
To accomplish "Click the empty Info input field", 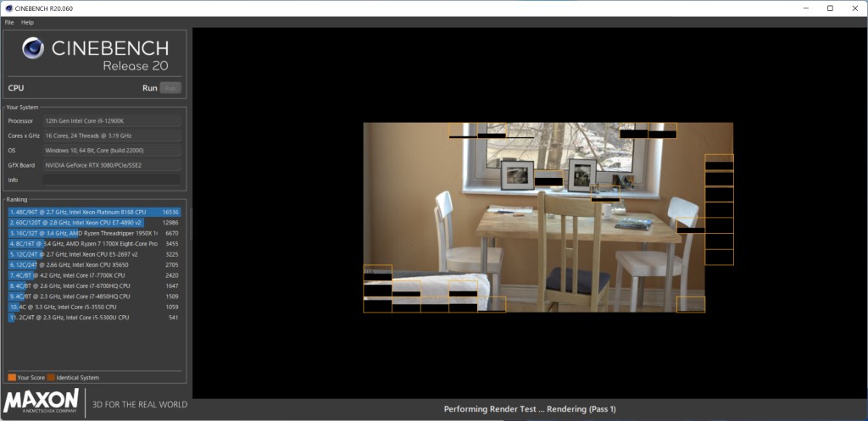I will (x=112, y=180).
